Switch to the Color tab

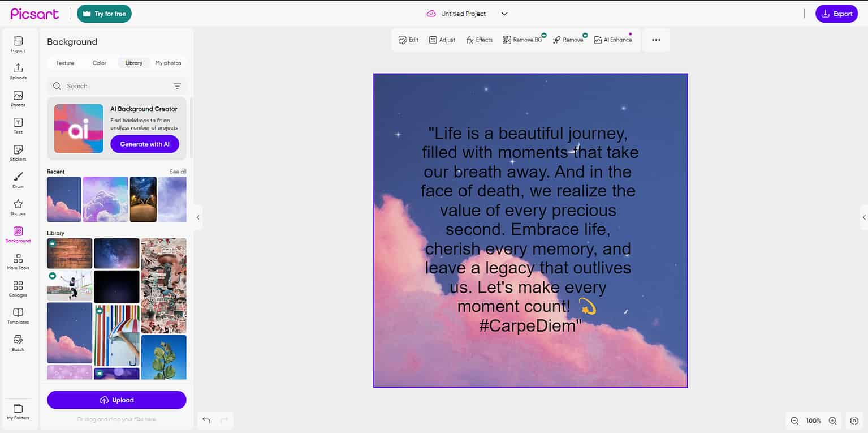[x=99, y=63]
